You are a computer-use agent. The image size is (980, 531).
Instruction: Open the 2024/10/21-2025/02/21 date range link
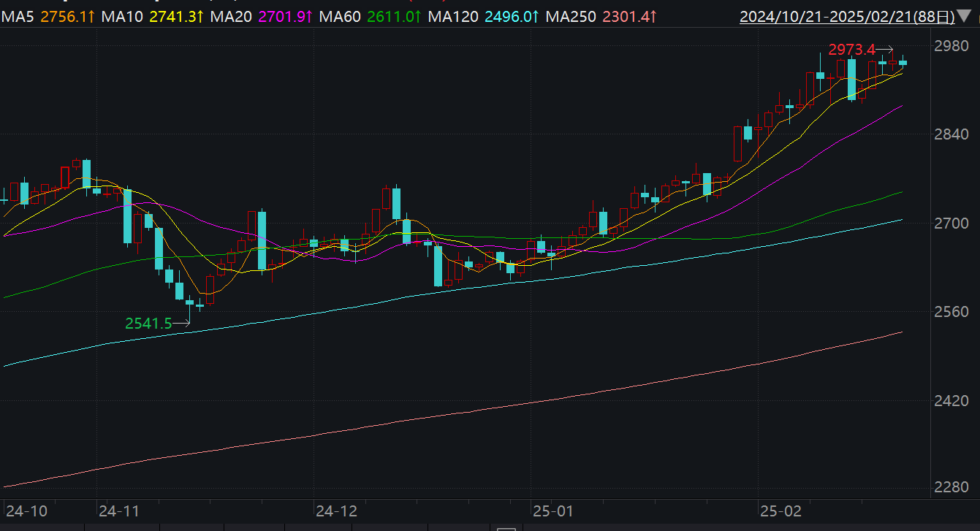pyautogui.click(x=846, y=16)
